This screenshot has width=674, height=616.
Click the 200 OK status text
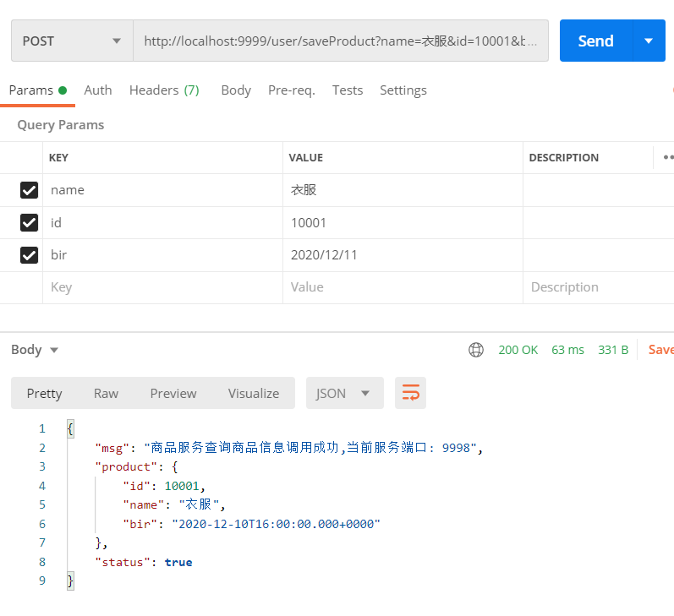click(x=518, y=350)
